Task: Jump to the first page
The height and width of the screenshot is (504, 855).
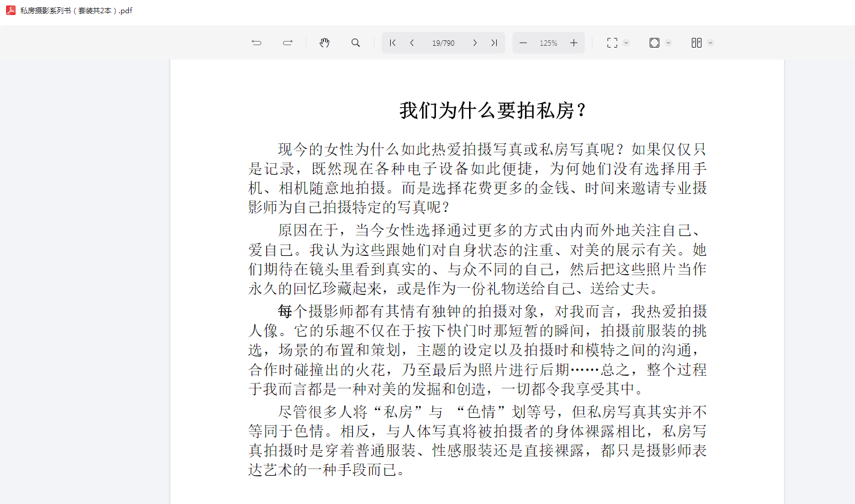Action: 393,43
